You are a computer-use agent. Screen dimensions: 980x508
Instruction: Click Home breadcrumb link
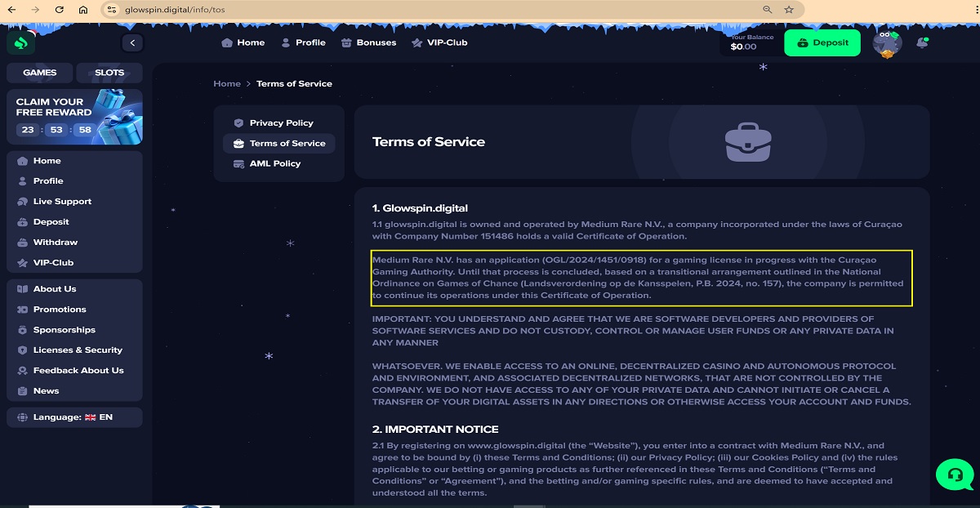point(227,83)
